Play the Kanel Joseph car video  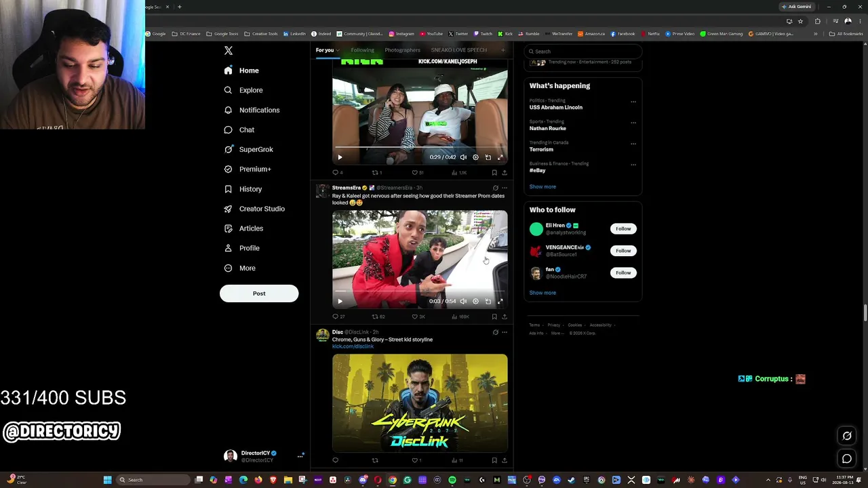pos(340,157)
